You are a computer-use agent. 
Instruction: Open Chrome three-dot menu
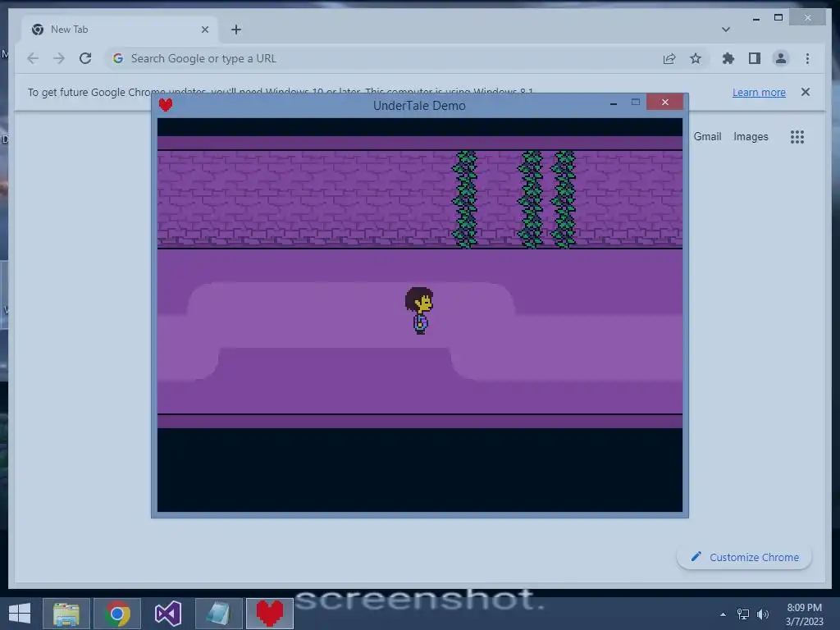click(807, 58)
